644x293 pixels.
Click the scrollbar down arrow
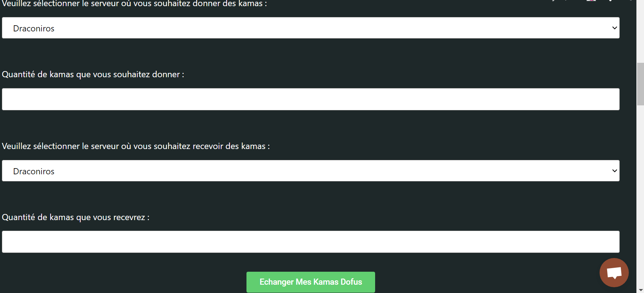click(x=640, y=290)
